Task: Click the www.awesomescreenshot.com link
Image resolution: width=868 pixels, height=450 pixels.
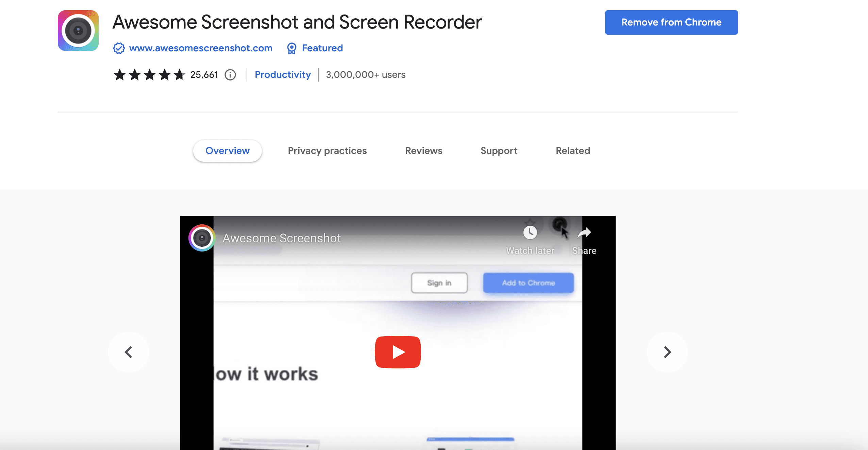Action: point(200,48)
